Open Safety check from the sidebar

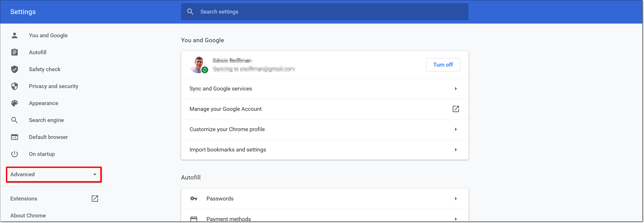pos(45,69)
